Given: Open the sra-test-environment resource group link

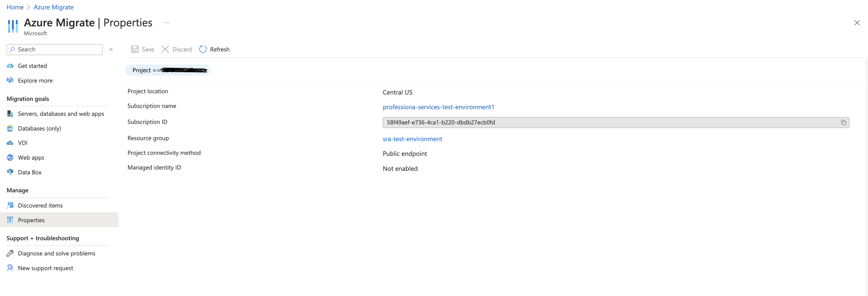Looking at the screenshot, I should 412,139.
